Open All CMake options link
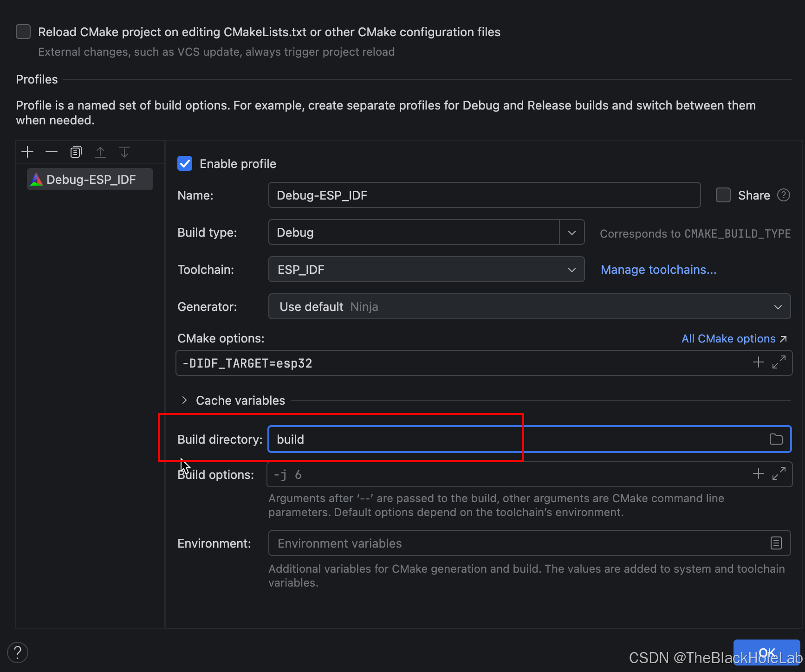Screen dimensions: 805x672 coord(734,339)
